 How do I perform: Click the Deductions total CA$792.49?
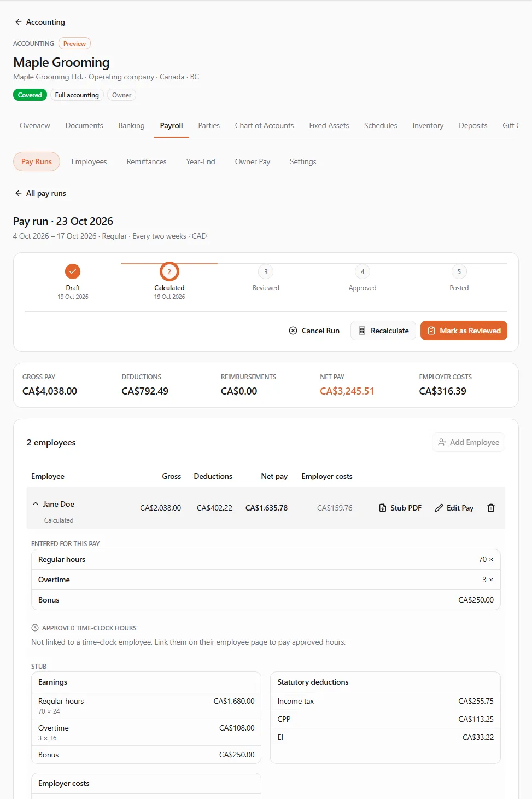(x=145, y=391)
